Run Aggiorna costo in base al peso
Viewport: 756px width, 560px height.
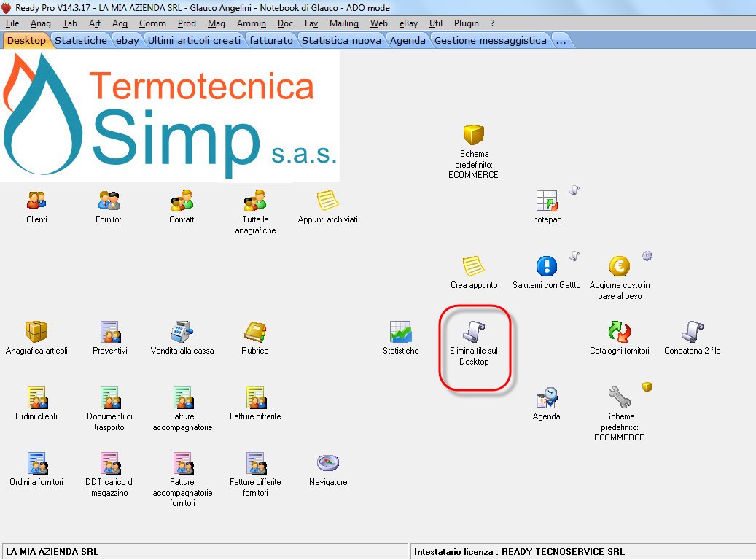[x=620, y=266]
